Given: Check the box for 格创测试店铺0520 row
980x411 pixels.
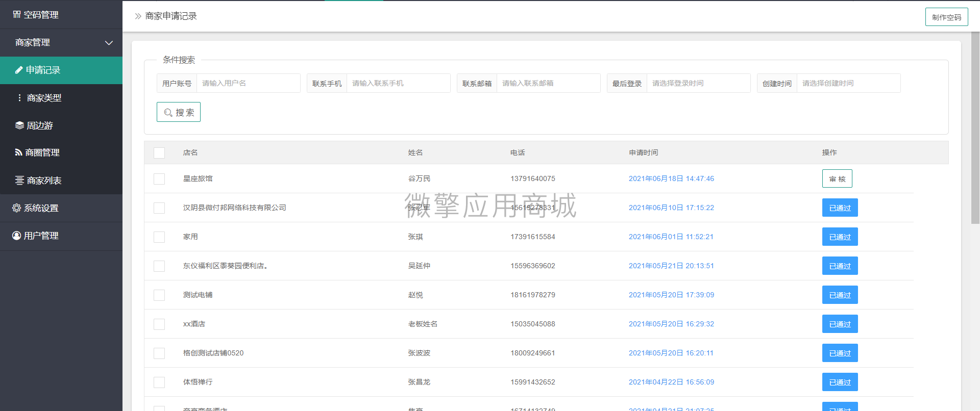Looking at the screenshot, I should click(159, 353).
